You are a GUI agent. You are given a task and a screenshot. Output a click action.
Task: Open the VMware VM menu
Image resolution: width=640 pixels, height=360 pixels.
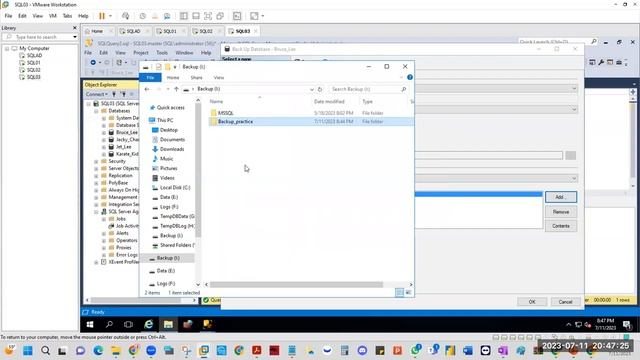53,16
